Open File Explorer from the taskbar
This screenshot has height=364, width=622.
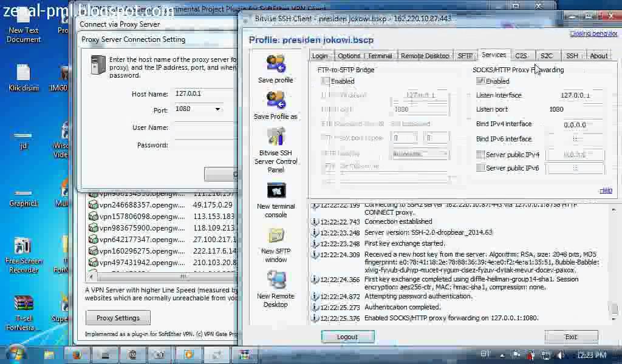(49, 354)
